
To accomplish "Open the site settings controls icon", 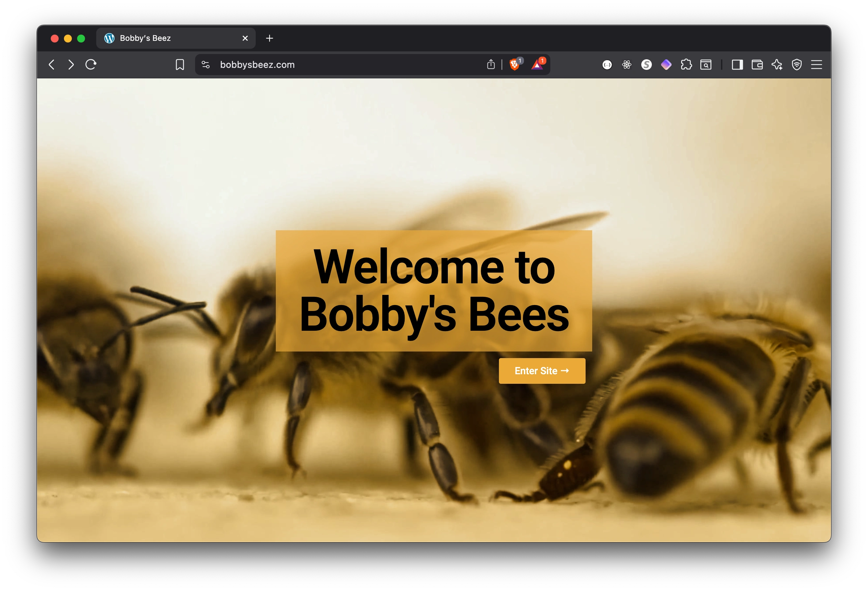I will [x=205, y=65].
